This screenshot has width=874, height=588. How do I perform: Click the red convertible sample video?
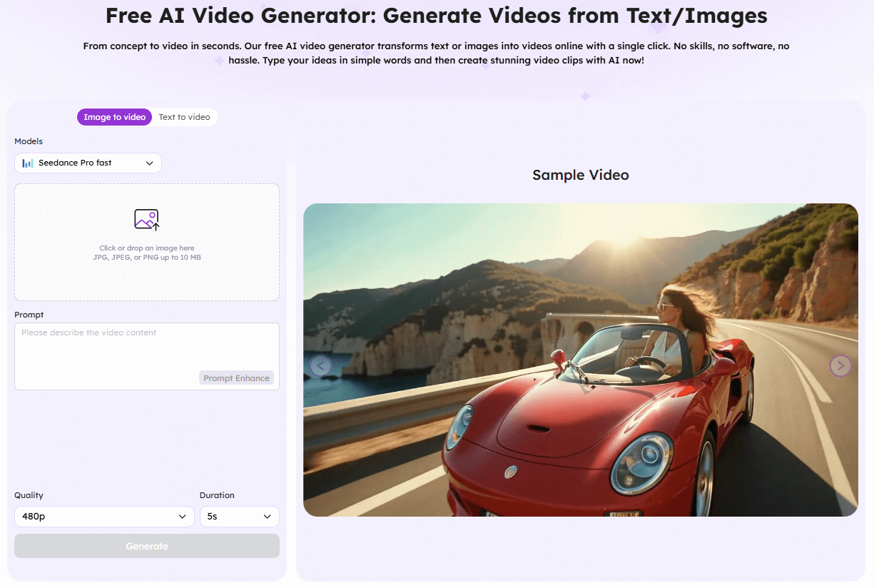point(581,359)
